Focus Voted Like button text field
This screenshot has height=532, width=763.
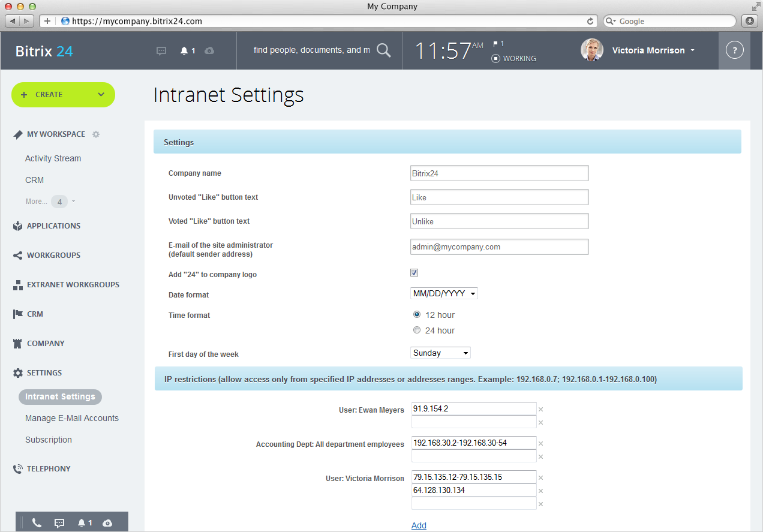(500, 221)
